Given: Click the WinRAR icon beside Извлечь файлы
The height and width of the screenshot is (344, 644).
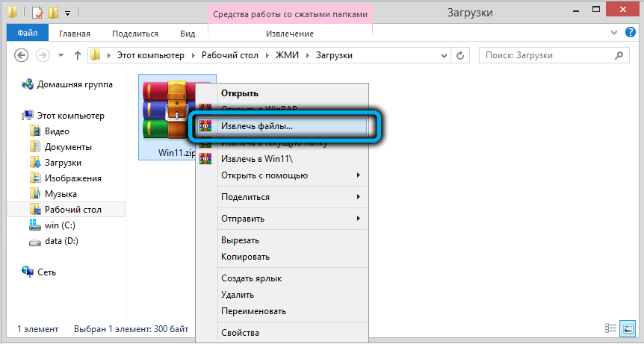Looking at the screenshot, I should coord(206,126).
